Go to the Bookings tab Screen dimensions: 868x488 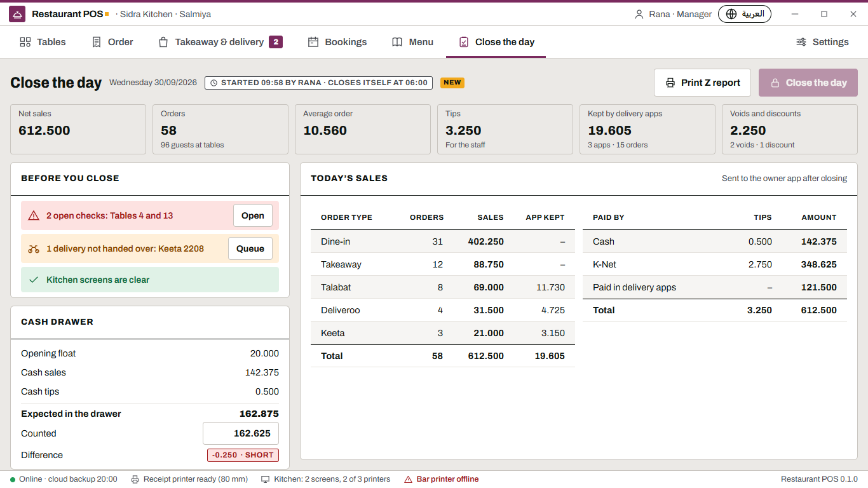coord(337,42)
